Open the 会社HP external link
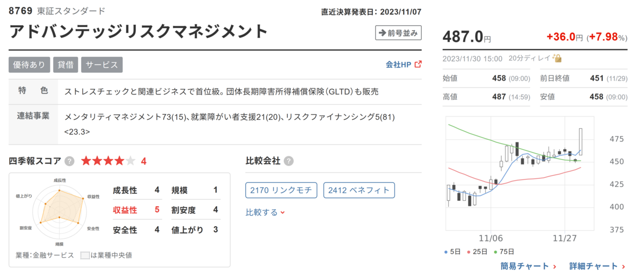Viewport: 644px width, 275px height. [404, 64]
